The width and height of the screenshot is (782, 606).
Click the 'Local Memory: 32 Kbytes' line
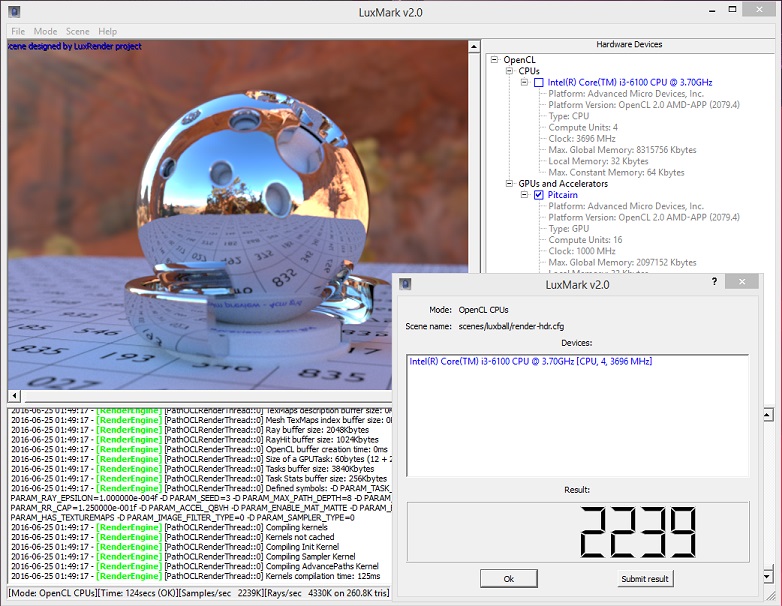tap(598, 161)
